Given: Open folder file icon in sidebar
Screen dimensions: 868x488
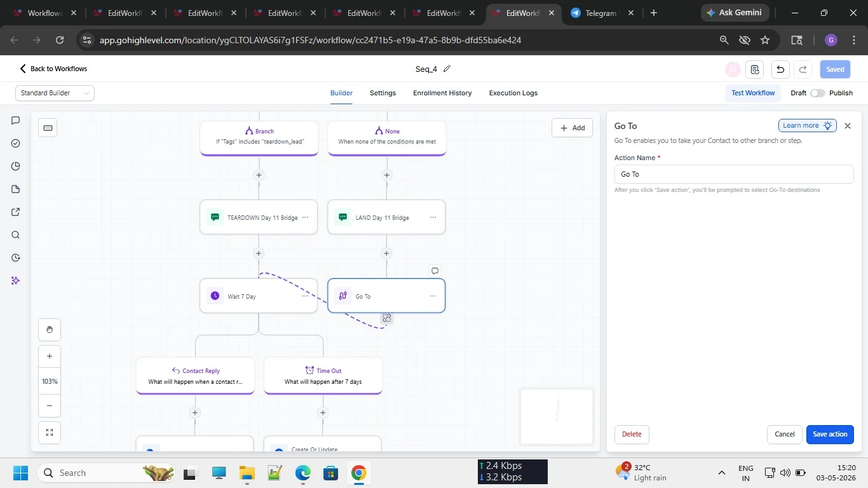Looking at the screenshot, I should point(16,189).
